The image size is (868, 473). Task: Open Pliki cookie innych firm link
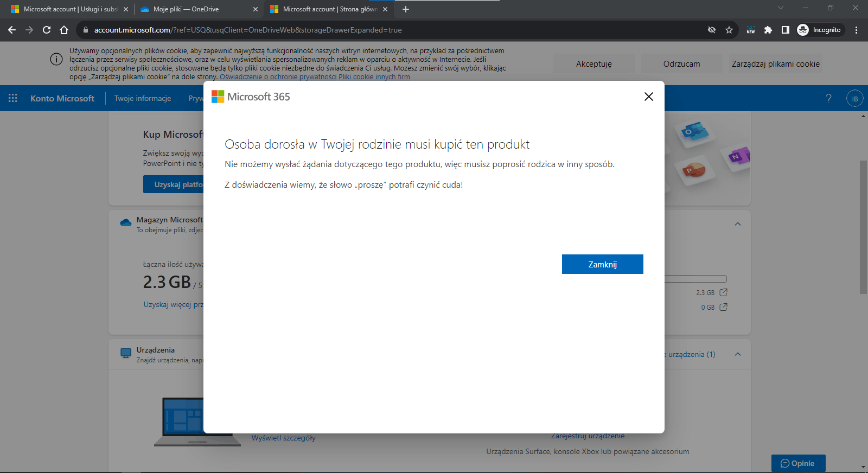(x=374, y=77)
